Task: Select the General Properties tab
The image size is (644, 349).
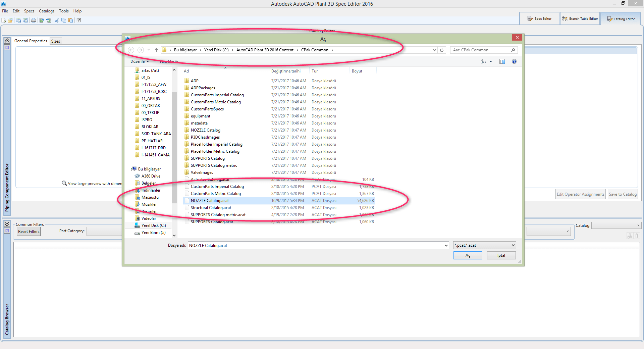Action: (x=31, y=41)
